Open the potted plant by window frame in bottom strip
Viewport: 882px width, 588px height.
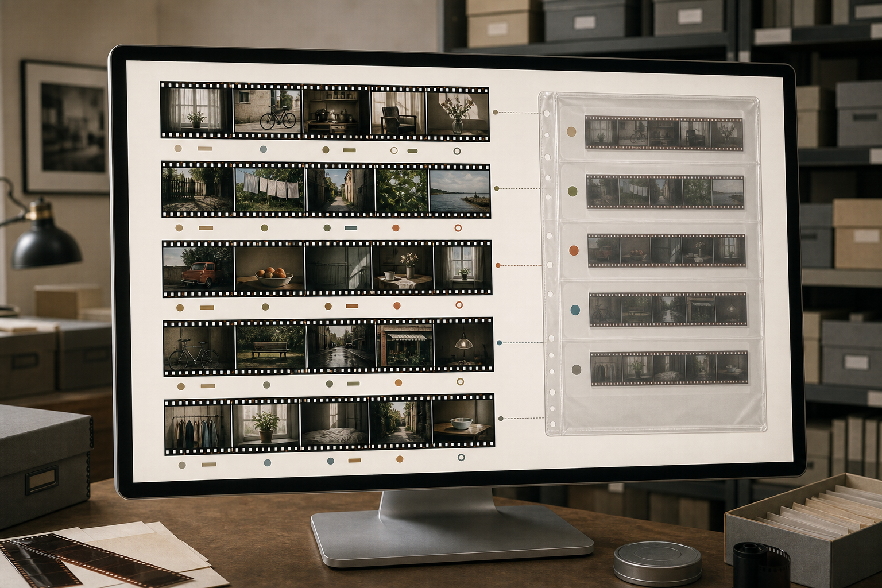tap(265, 425)
